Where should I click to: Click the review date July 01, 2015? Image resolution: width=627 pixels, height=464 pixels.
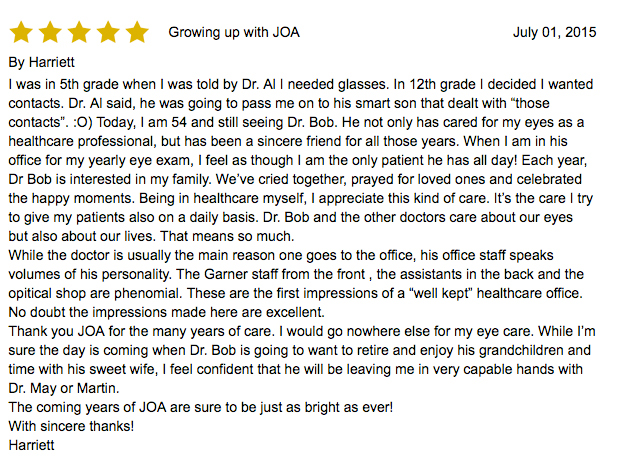[x=554, y=32]
